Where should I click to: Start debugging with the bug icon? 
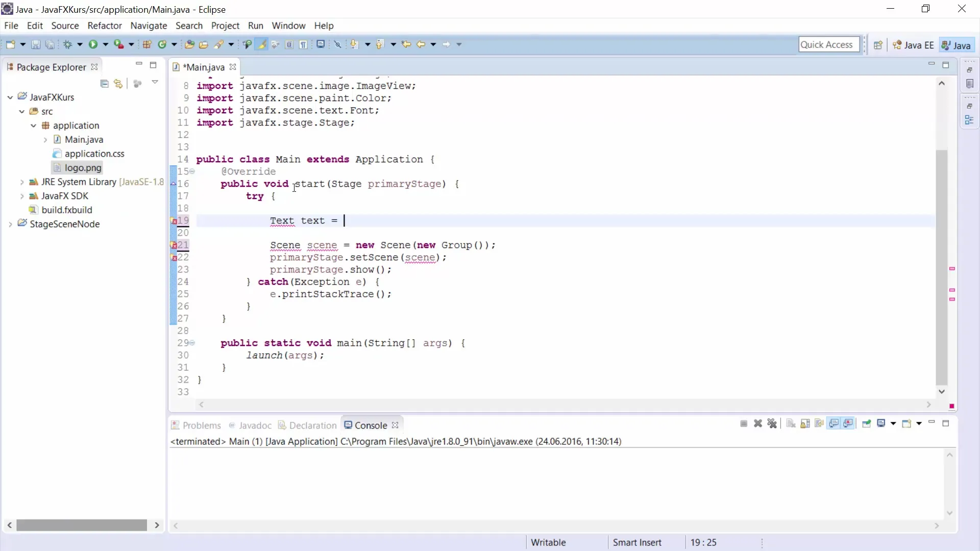[x=67, y=44]
